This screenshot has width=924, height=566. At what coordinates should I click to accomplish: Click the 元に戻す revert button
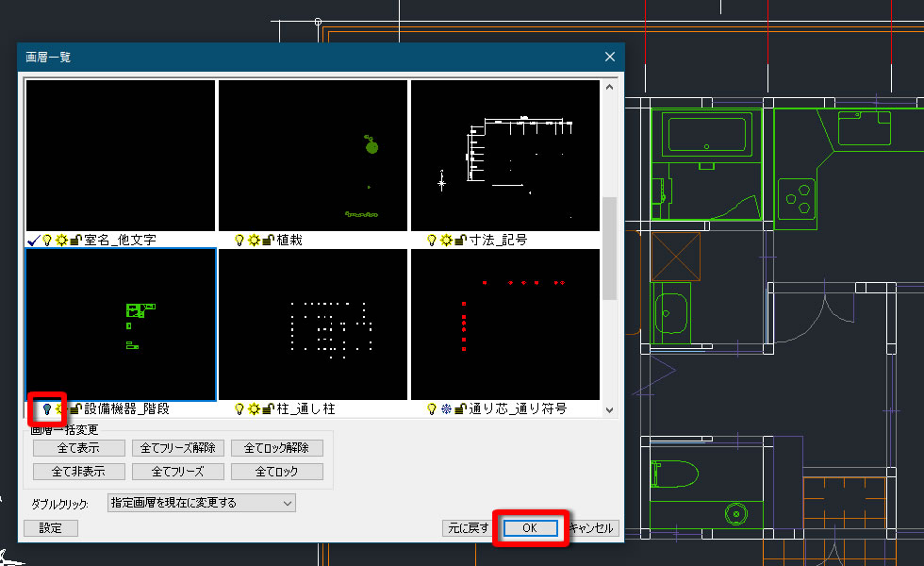(x=469, y=528)
